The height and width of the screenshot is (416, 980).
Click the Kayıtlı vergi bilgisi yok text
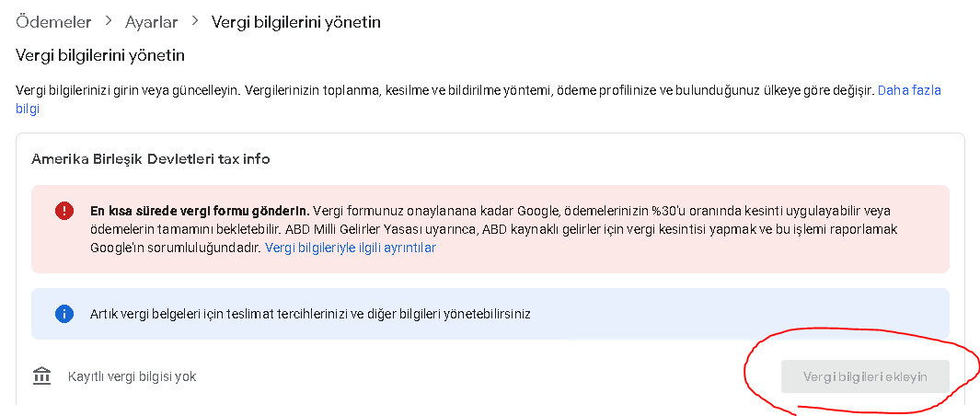pyautogui.click(x=132, y=376)
